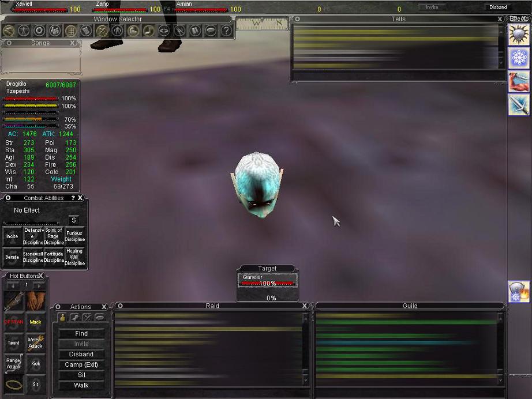Image resolution: width=532 pixels, height=399 pixels.
Task: Click the Tells window scrollbar
Action: 501,46
